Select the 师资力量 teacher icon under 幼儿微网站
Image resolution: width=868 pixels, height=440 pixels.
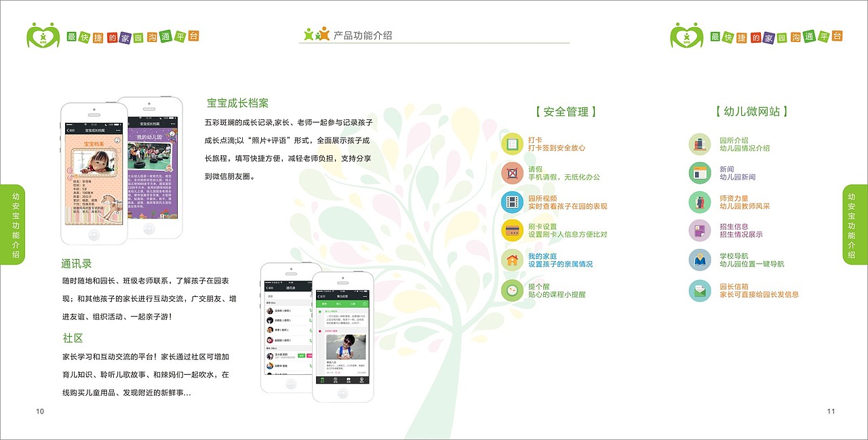699,203
